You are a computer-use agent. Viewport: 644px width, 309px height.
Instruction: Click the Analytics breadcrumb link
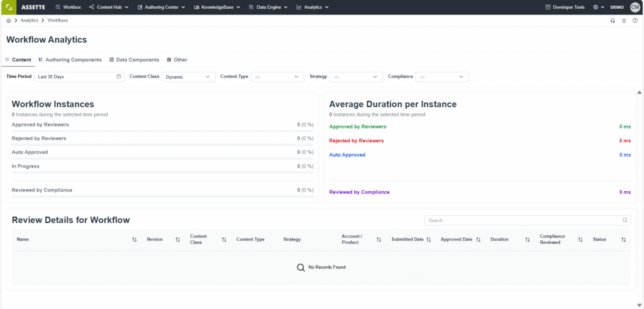pyautogui.click(x=29, y=21)
